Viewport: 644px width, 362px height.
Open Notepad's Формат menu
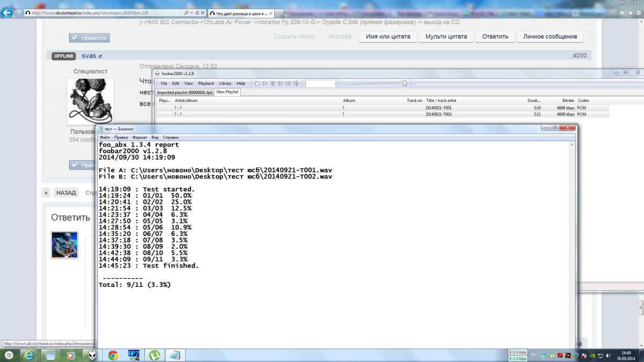coord(140,137)
